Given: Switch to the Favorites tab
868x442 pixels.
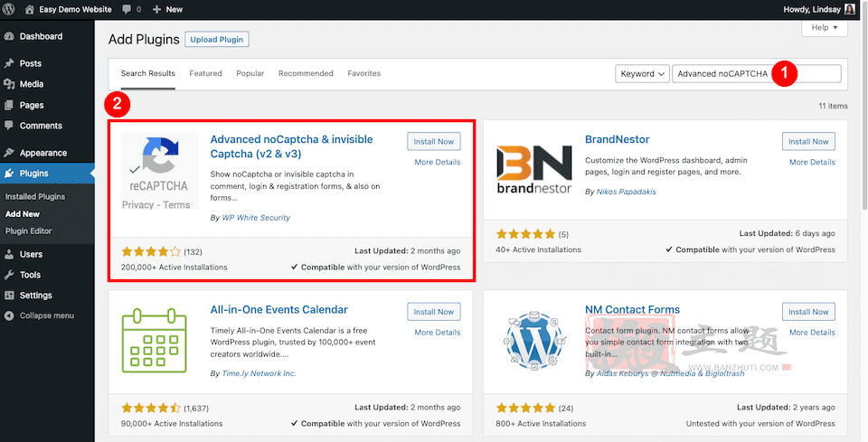Looking at the screenshot, I should pos(363,73).
